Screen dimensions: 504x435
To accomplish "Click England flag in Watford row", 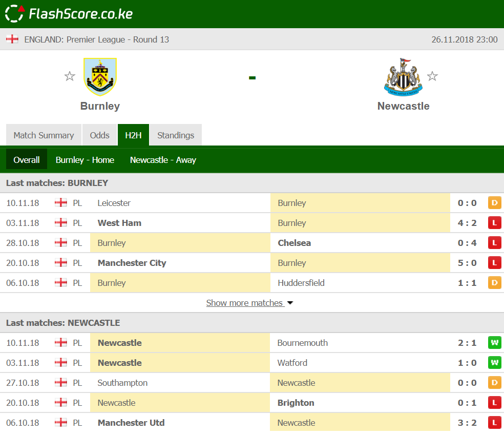I will click(x=61, y=362).
